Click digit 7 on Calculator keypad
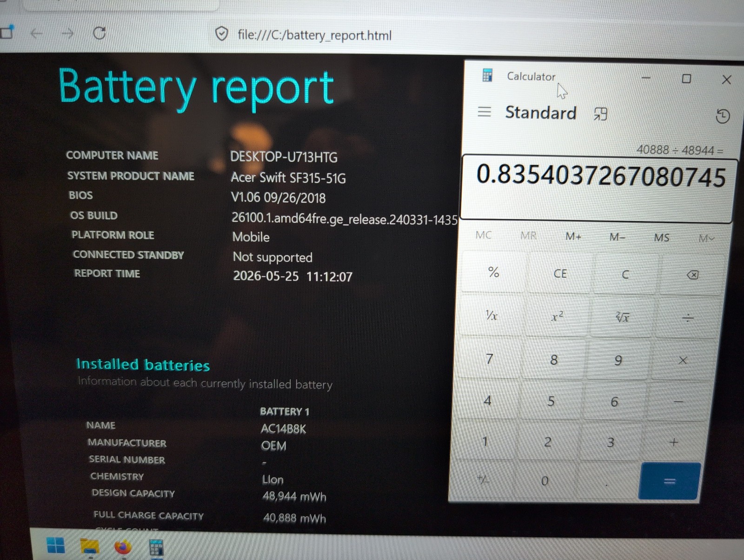This screenshot has height=560, width=744. 489,359
